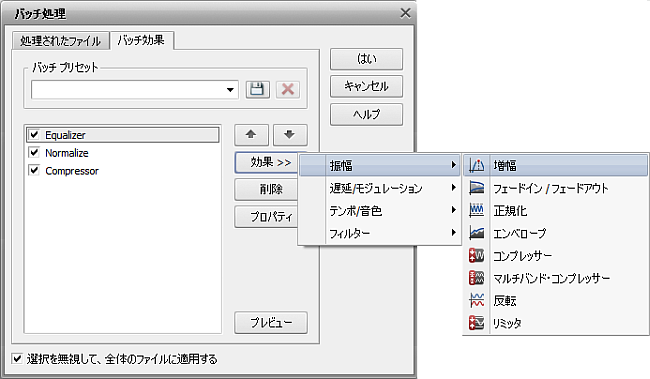
Task: Move effect down with down arrow button
Action: point(290,135)
